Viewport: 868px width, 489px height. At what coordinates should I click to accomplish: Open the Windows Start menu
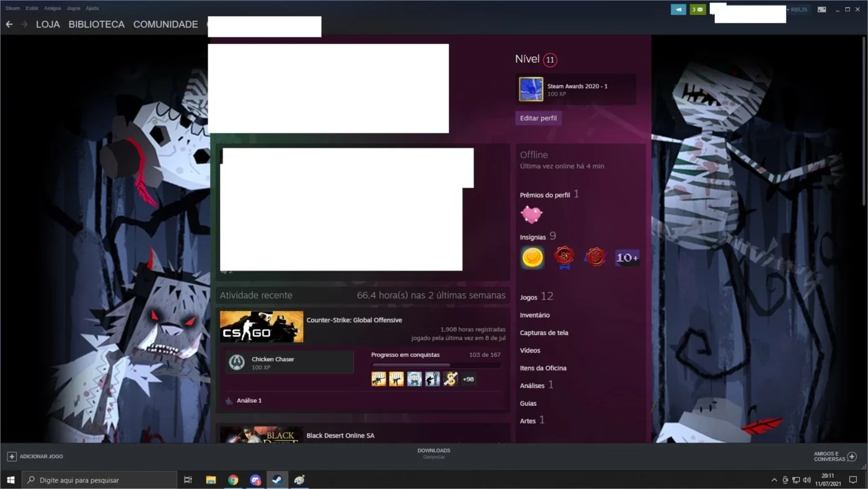click(x=11, y=480)
